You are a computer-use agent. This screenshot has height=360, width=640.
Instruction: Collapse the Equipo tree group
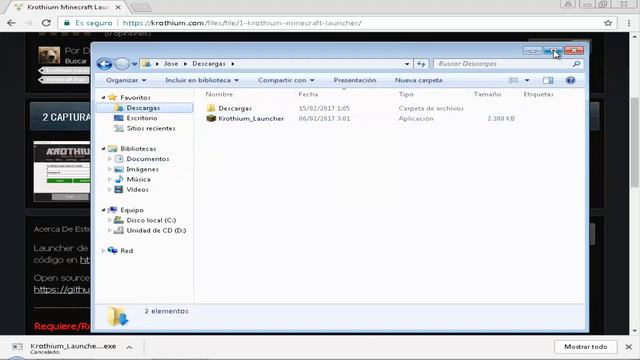click(x=103, y=210)
